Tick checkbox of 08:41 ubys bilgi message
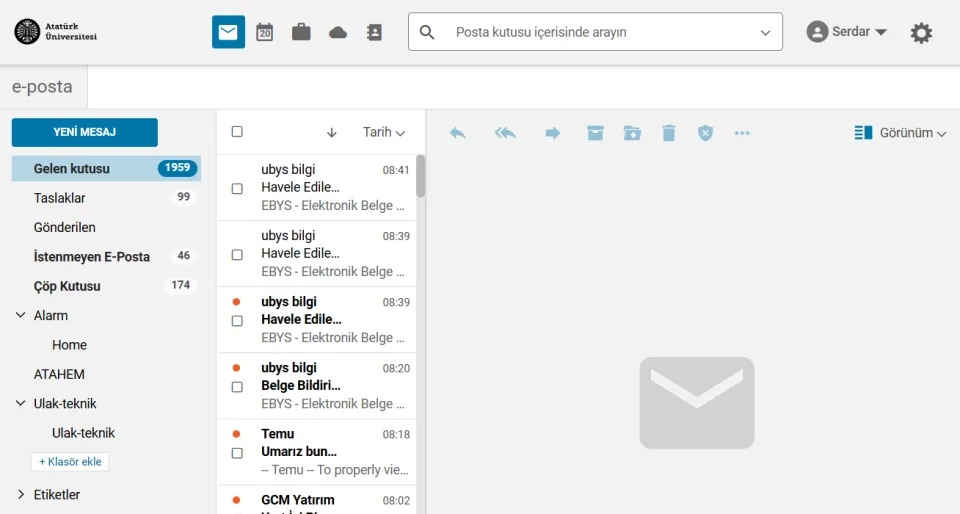The height and width of the screenshot is (514, 960). point(237,188)
